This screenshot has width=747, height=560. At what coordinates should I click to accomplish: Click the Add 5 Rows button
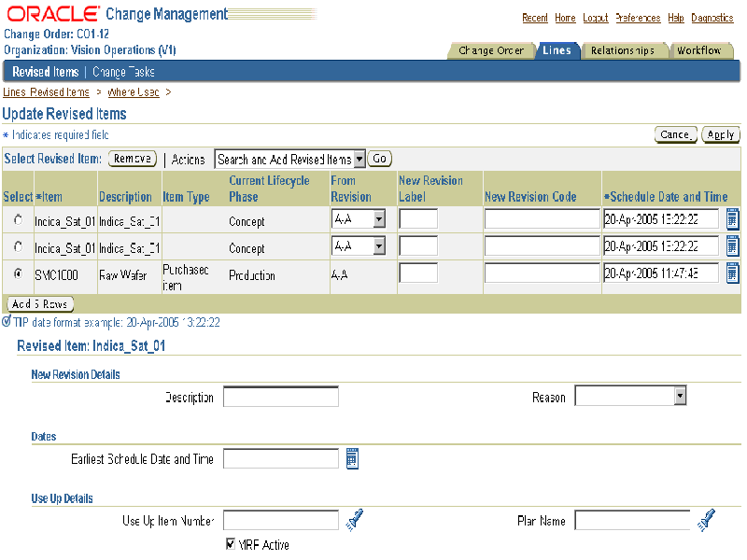39,304
